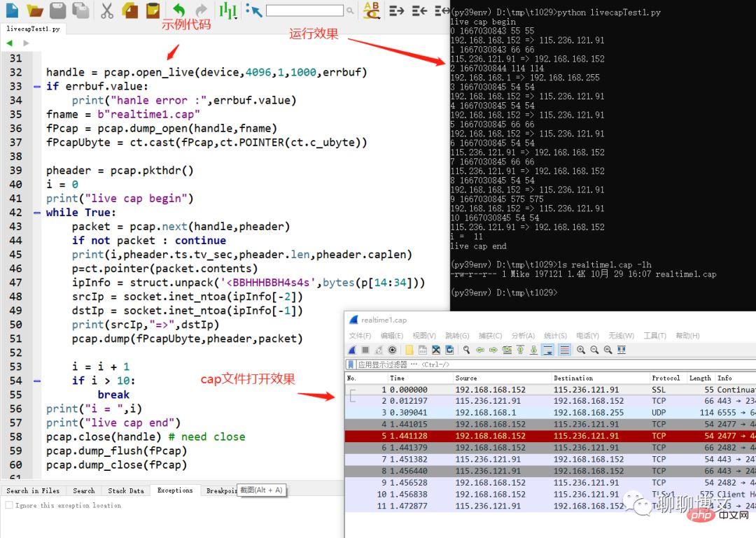756x538 pixels.
Task: Open Wireshark 捕获(C) menu
Action: [490, 336]
